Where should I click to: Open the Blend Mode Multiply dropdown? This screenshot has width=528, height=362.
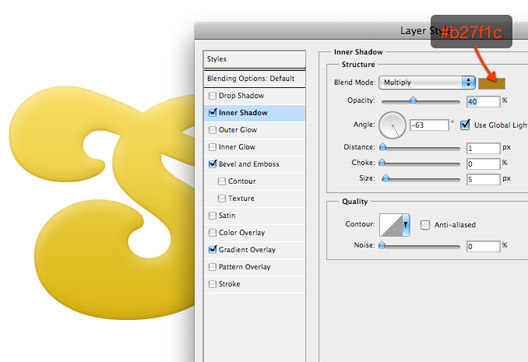(x=427, y=83)
